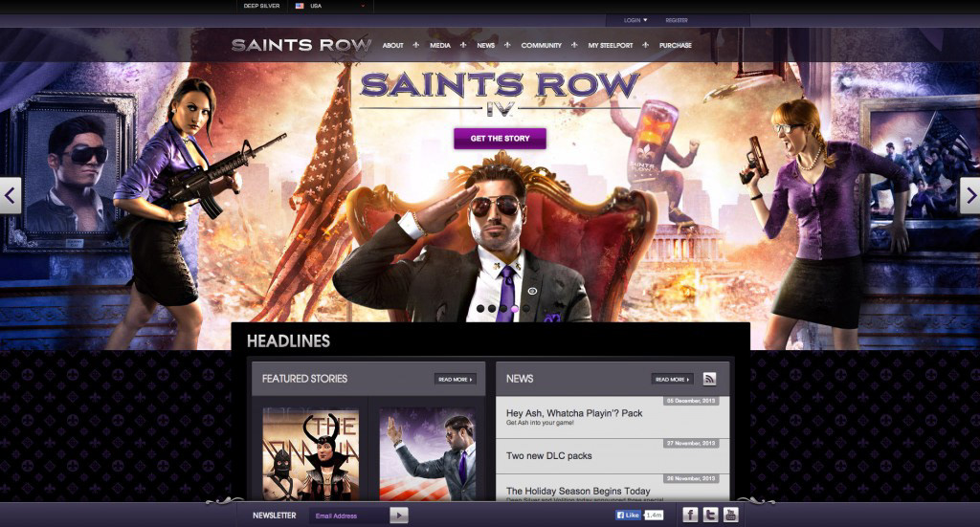Click the 1.4m like count

pos(654,516)
